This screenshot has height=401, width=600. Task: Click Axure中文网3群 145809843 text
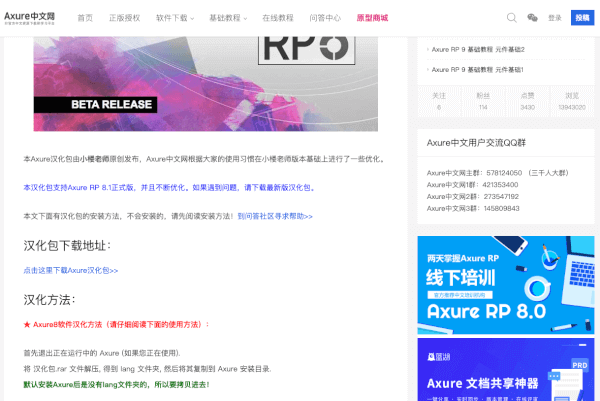coord(473,209)
